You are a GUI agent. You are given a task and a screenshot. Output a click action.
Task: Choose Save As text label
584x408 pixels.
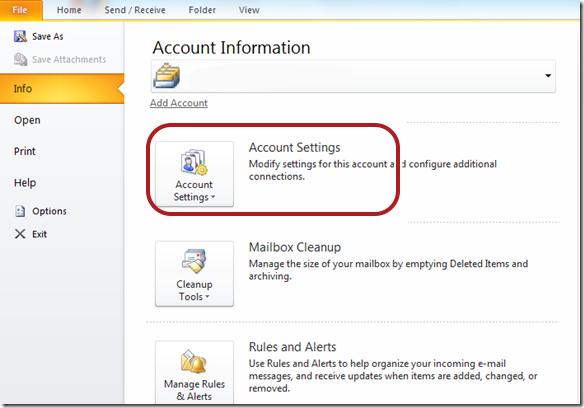48,37
